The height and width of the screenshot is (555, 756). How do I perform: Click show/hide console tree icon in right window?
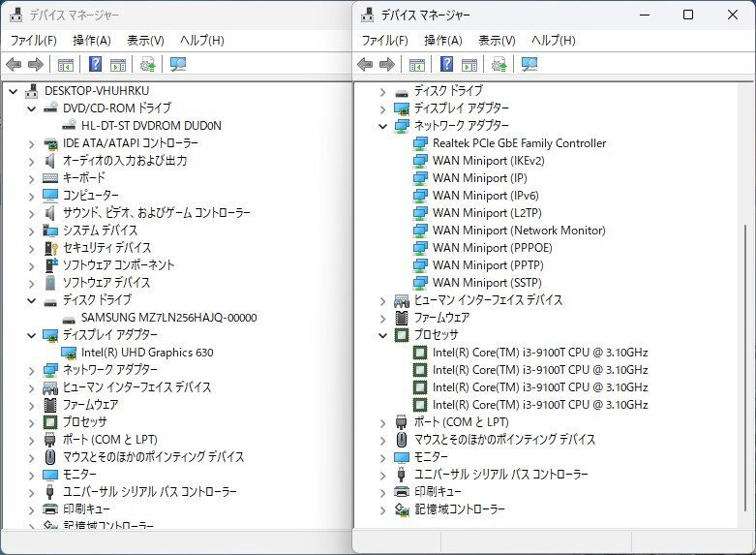(416, 64)
